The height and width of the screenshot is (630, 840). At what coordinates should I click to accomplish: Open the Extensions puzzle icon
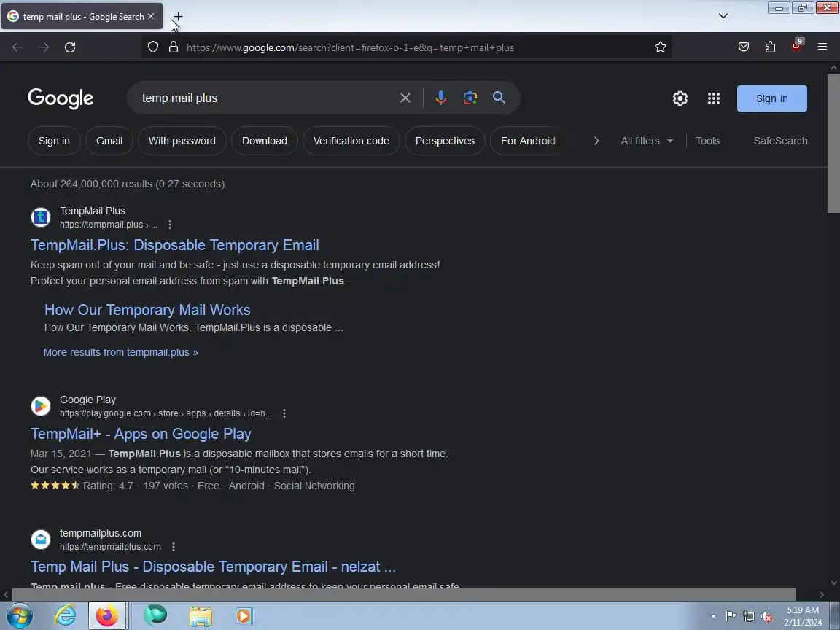point(770,47)
